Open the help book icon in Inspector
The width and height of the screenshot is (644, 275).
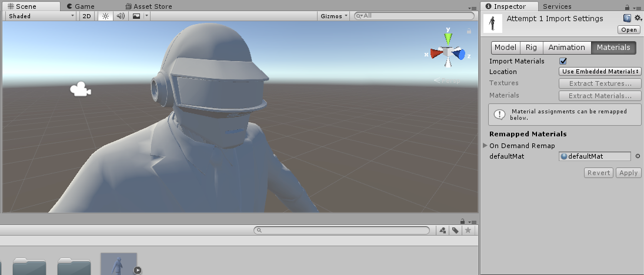627,18
